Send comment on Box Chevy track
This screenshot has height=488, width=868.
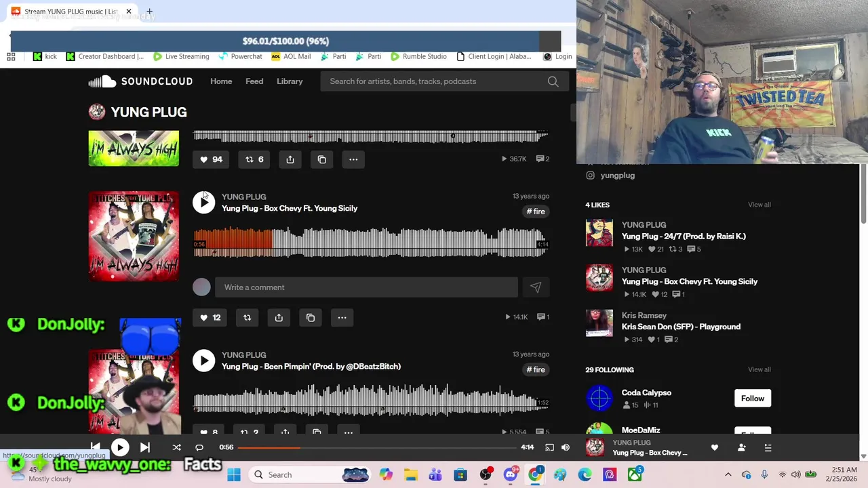point(536,287)
